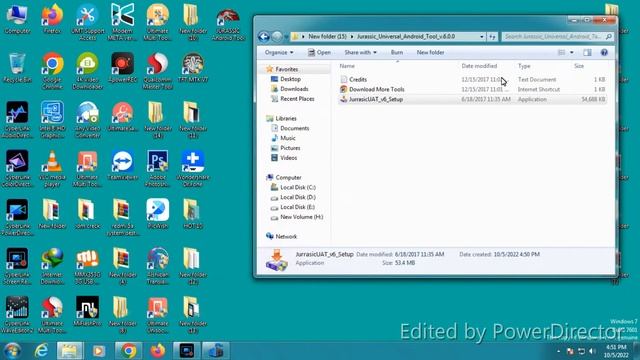The image size is (640, 360).
Task: Open the volume control in system tray
Action: click(x=592, y=351)
